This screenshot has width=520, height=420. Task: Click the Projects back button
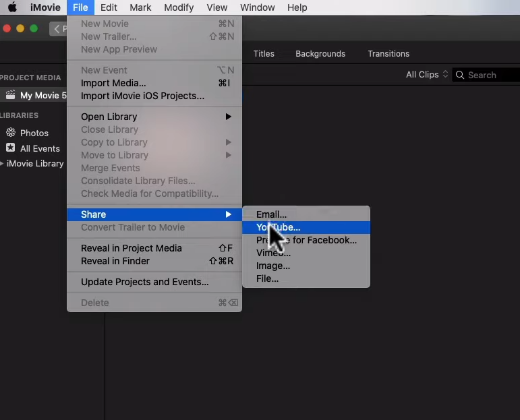59,29
